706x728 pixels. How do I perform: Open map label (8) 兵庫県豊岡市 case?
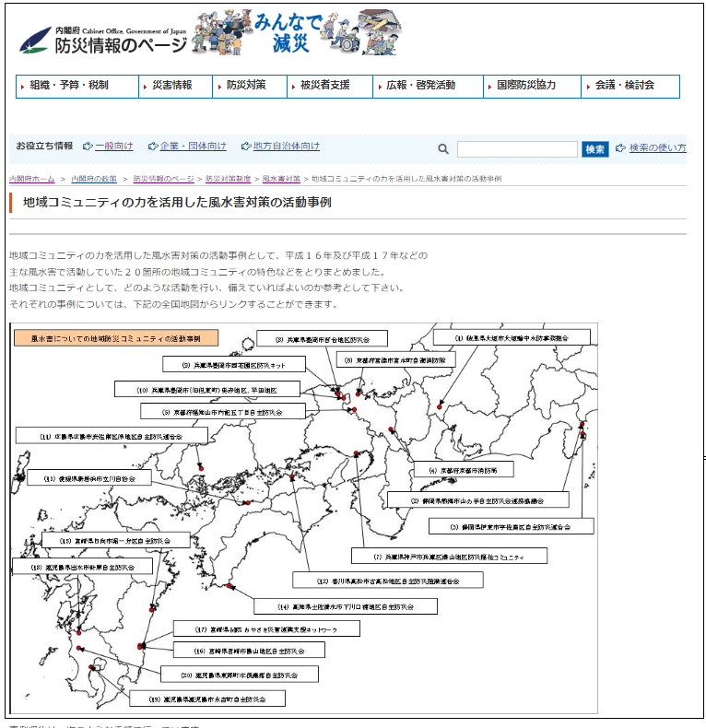pyautogui.click(x=322, y=339)
